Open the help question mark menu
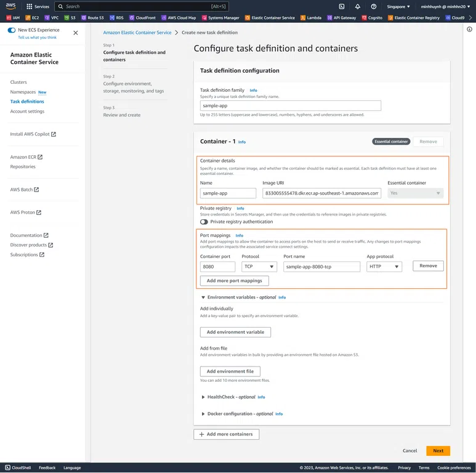This screenshot has width=476, height=473. point(374,6)
